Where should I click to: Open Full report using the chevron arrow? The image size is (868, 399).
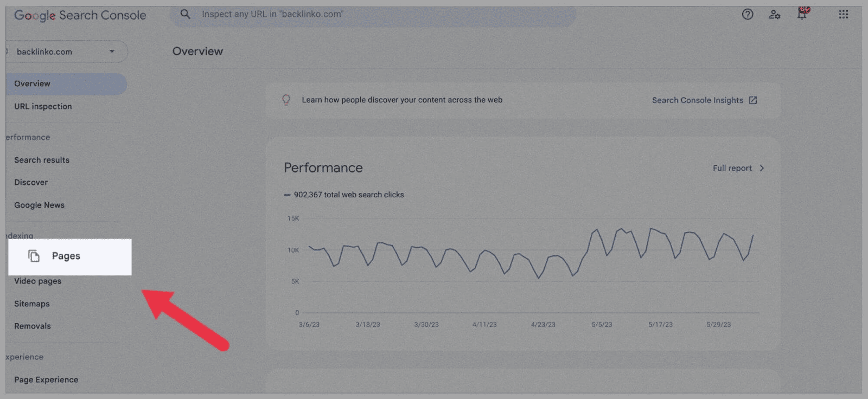pos(762,168)
